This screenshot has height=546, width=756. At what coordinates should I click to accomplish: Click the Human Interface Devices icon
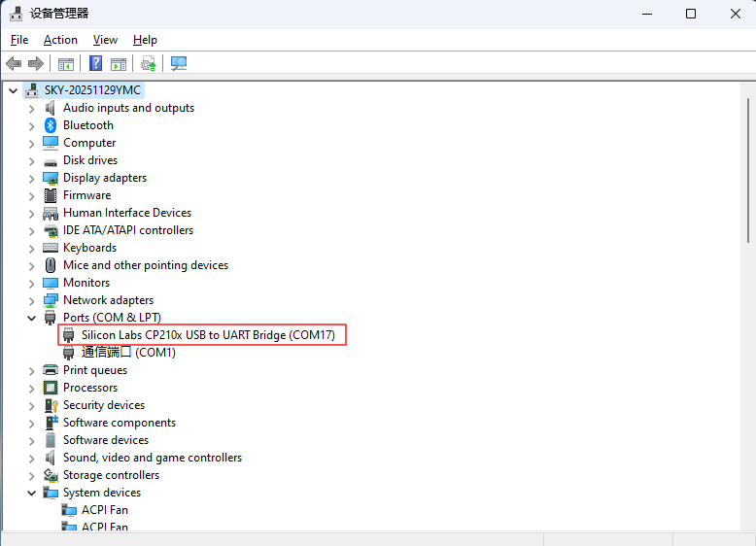[x=51, y=213]
